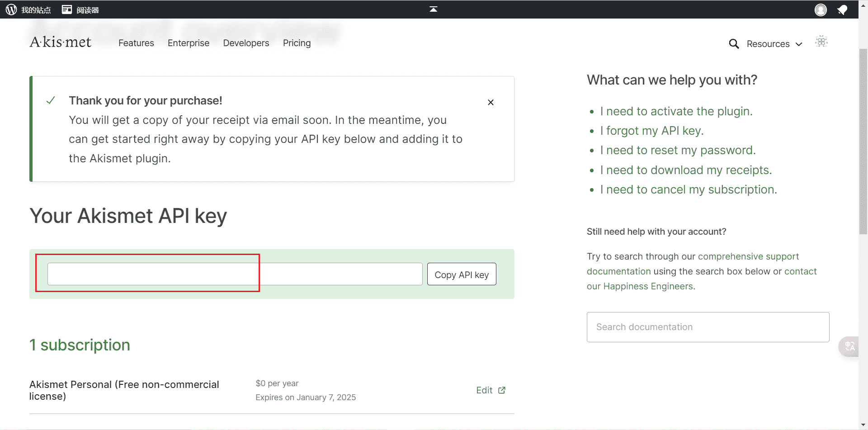Image resolution: width=868 pixels, height=430 pixels.
Task: Open the notifications bell icon
Action: coord(842,9)
